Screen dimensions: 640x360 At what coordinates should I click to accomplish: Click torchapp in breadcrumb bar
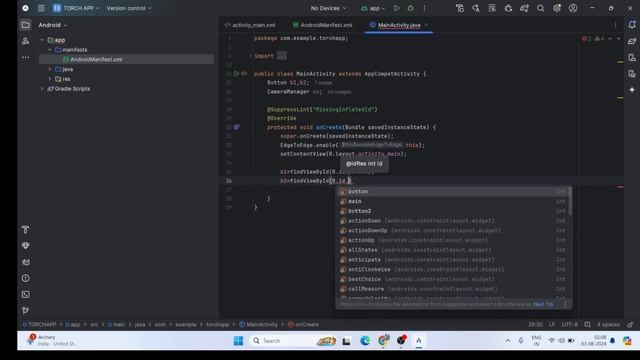click(217, 324)
